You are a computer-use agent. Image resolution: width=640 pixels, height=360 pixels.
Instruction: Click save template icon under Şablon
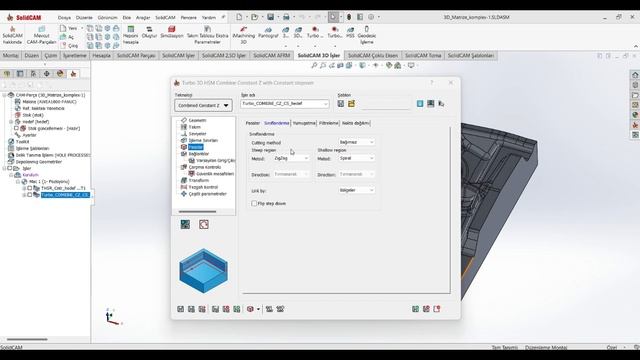tap(341, 104)
